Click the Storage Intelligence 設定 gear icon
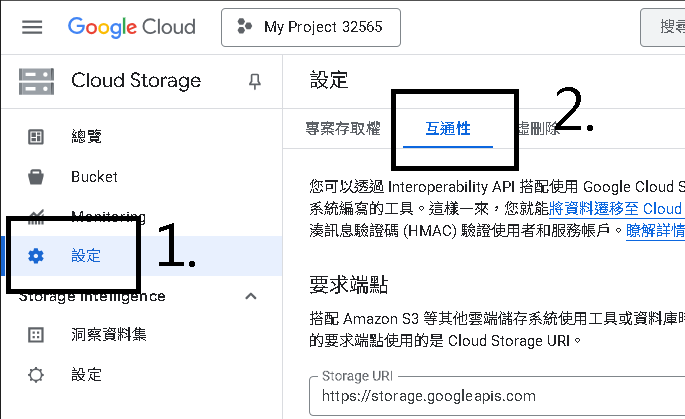 [36, 375]
